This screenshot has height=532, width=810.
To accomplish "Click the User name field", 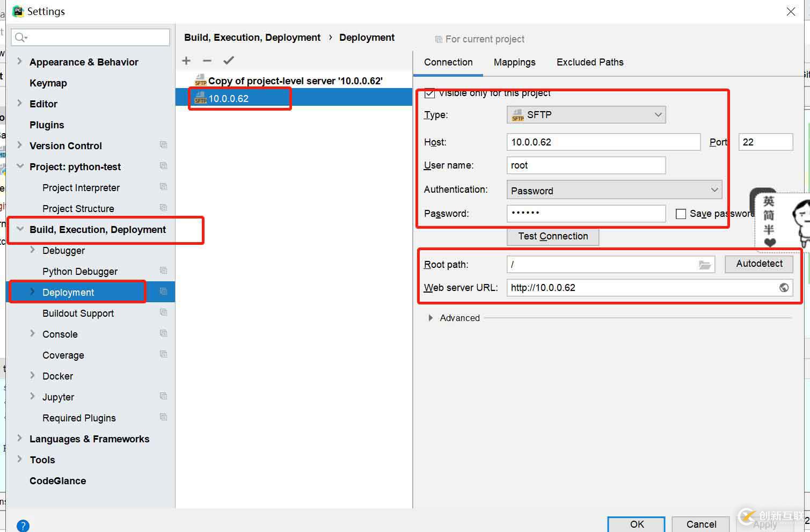I will click(586, 165).
